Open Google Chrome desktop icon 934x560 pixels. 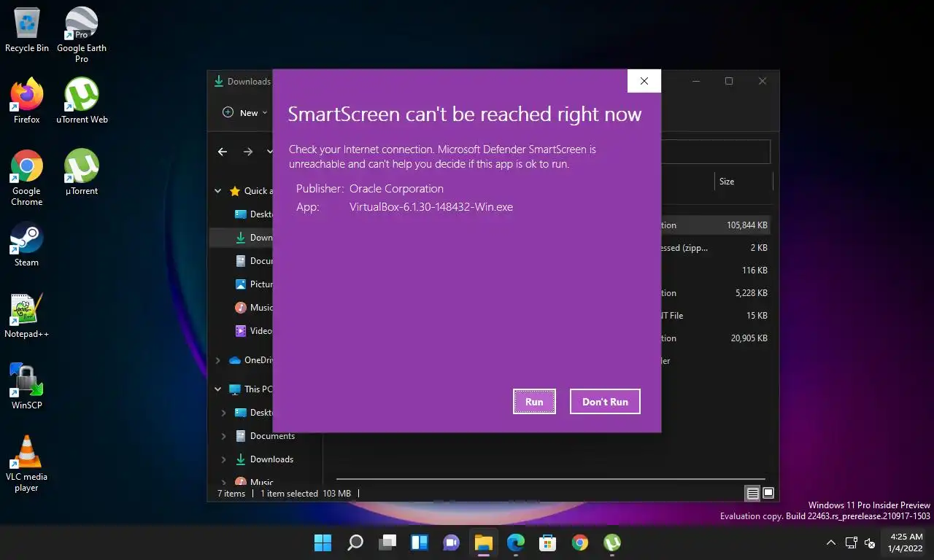pos(27,178)
